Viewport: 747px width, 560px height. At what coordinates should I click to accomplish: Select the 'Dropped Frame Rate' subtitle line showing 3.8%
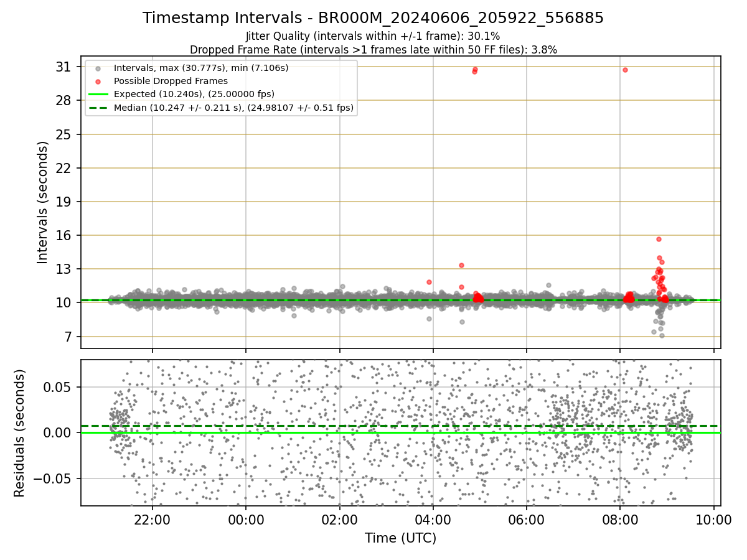pos(373,49)
